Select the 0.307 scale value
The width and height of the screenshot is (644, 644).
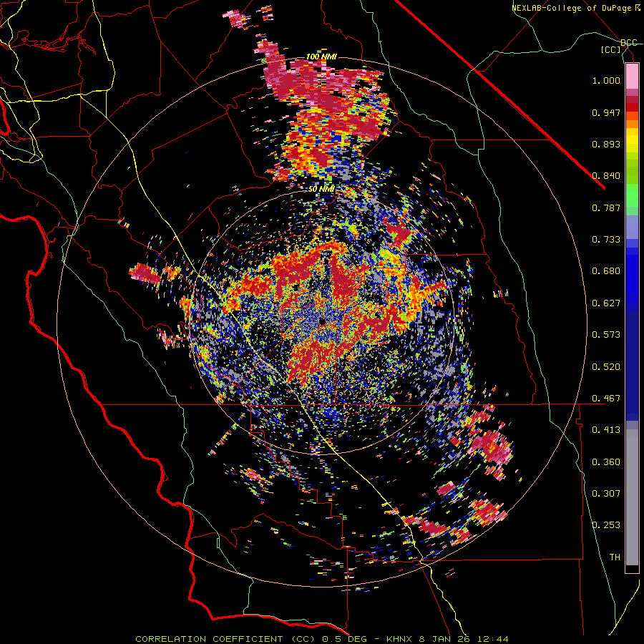pyautogui.click(x=606, y=494)
